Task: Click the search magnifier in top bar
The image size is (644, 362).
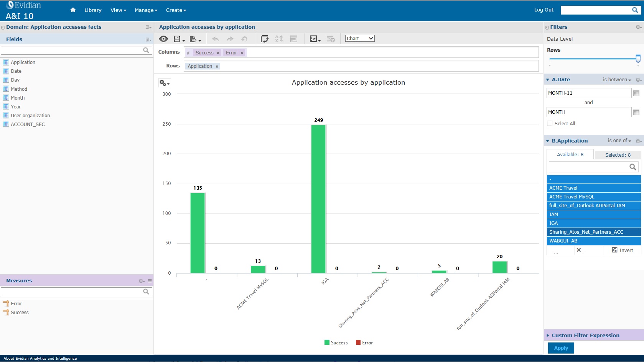Action: pyautogui.click(x=635, y=10)
